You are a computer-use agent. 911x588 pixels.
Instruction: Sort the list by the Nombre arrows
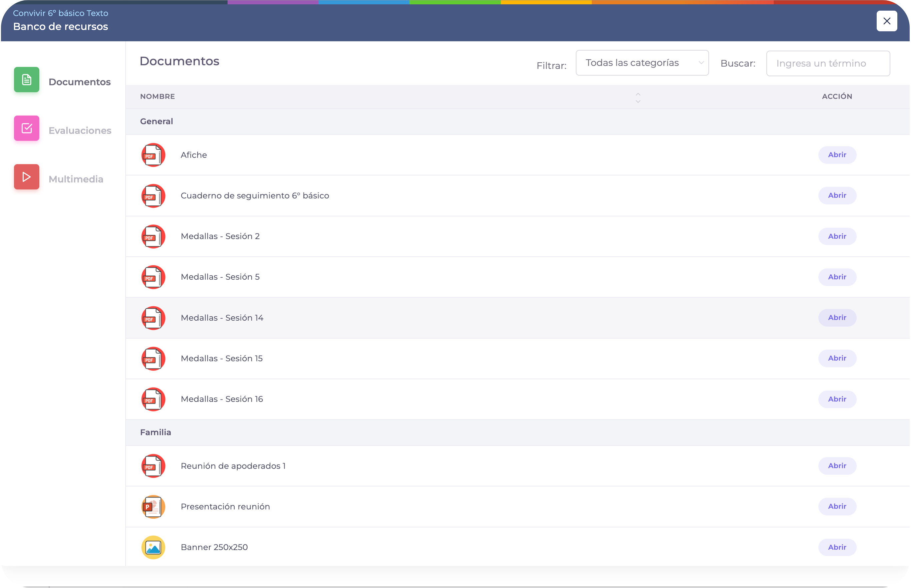click(638, 97)
